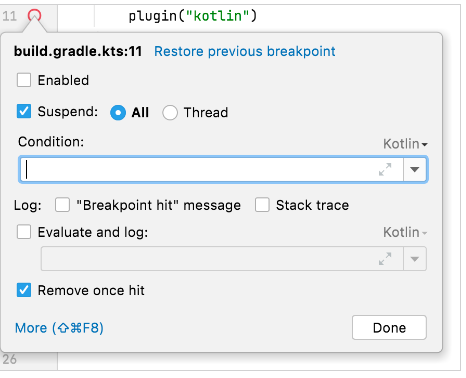The image size is (466, 378).
Task: Select the Thread suspend radio button
Action: (x=170, y=112)
